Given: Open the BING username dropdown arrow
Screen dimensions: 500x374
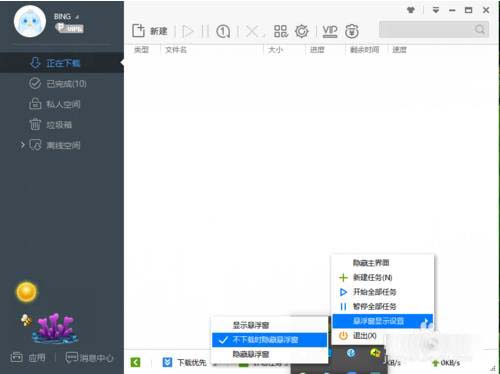Looking at the screenshot, I should click(77, 17).
